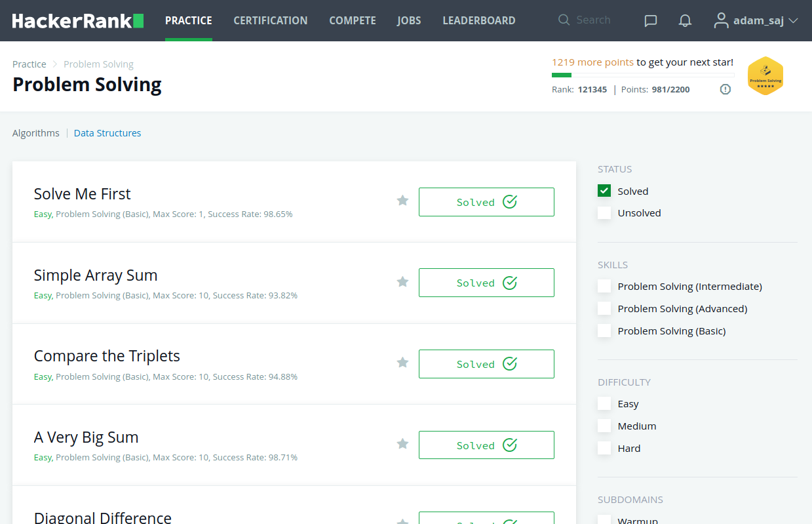Uncheck the Solved status filter
This screenshot has width=812, height=524.
click(x=604, y=191)
